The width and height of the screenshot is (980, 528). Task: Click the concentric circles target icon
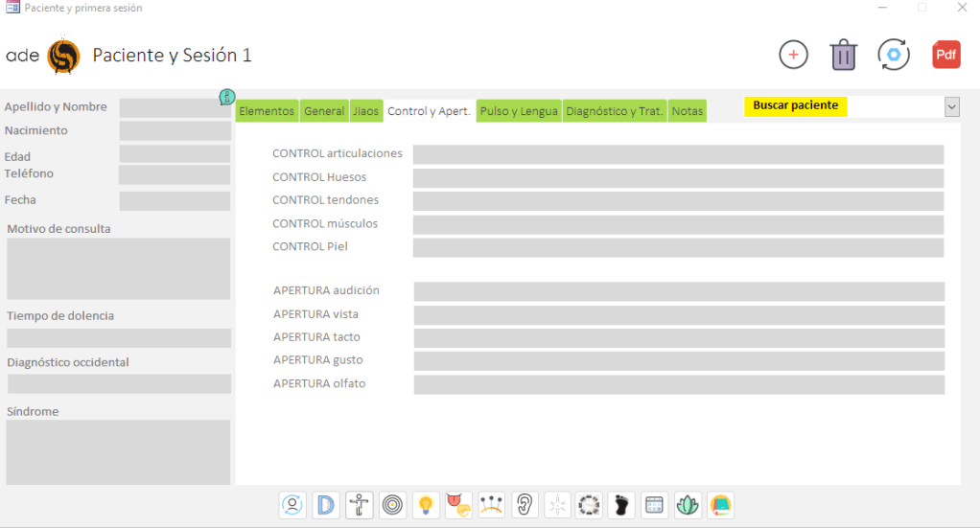[x=392, y=505]
